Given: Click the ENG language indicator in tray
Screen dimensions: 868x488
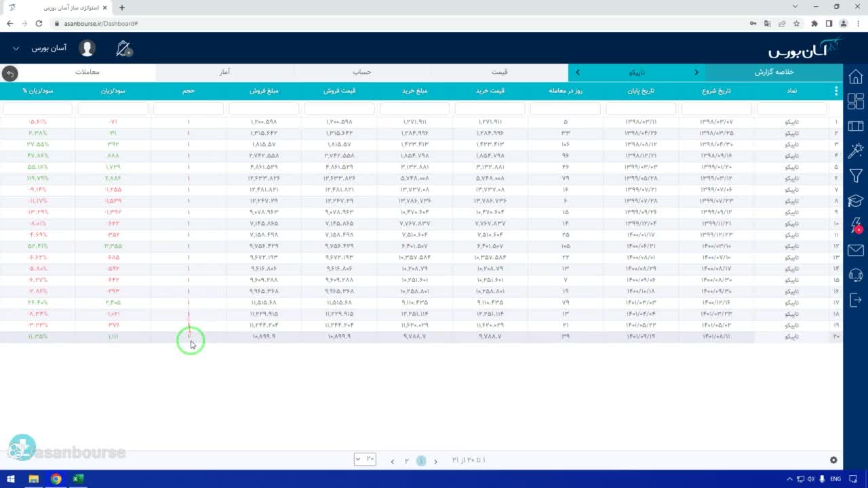Looking at the screenshot, I should (x=835, y=479).
